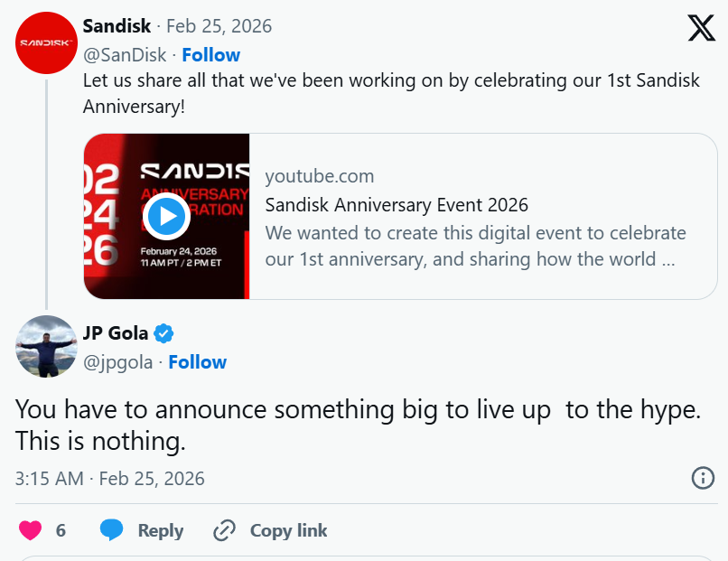Viewport: 728px width, 561px height.
Task: Open Sandisk Anniversary Event 2026 card title
Action: pos(397,205)
